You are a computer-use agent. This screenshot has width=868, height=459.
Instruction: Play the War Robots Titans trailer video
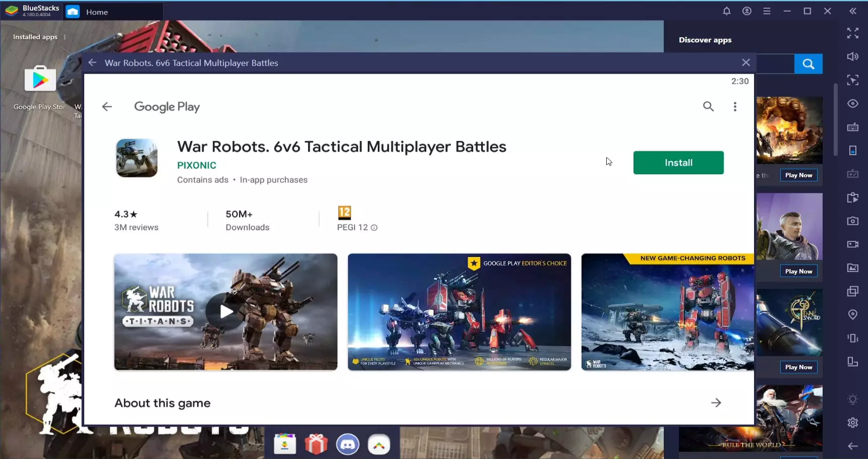[226, 312]
